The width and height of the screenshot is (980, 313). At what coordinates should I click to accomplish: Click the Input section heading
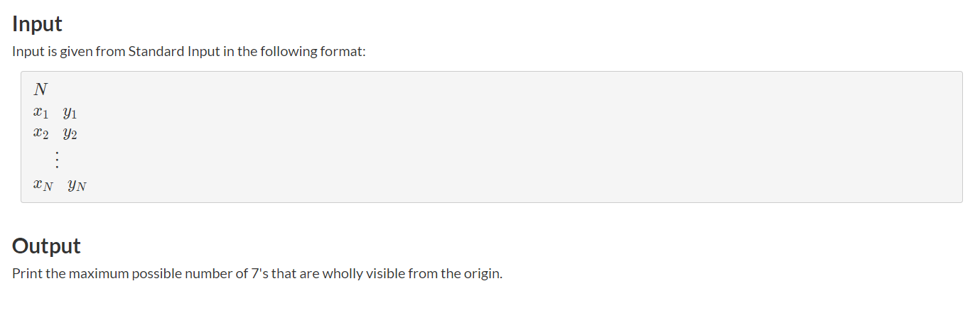point(37,24)
